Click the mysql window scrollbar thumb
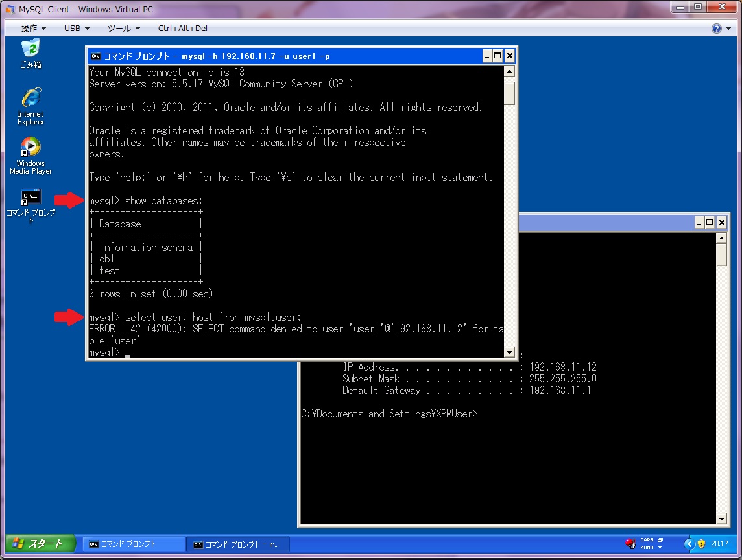This screenshot has height=560, width=742. pos(510,94)
